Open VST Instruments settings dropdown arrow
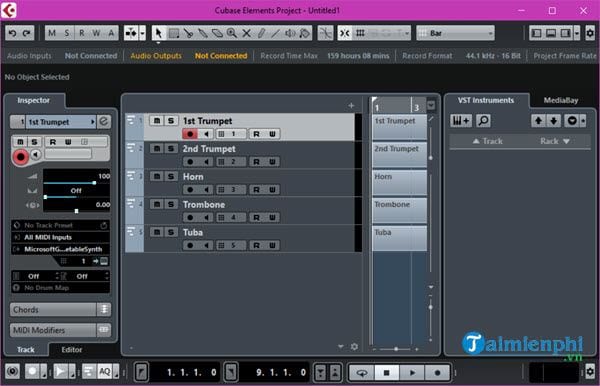 [583, 121]
